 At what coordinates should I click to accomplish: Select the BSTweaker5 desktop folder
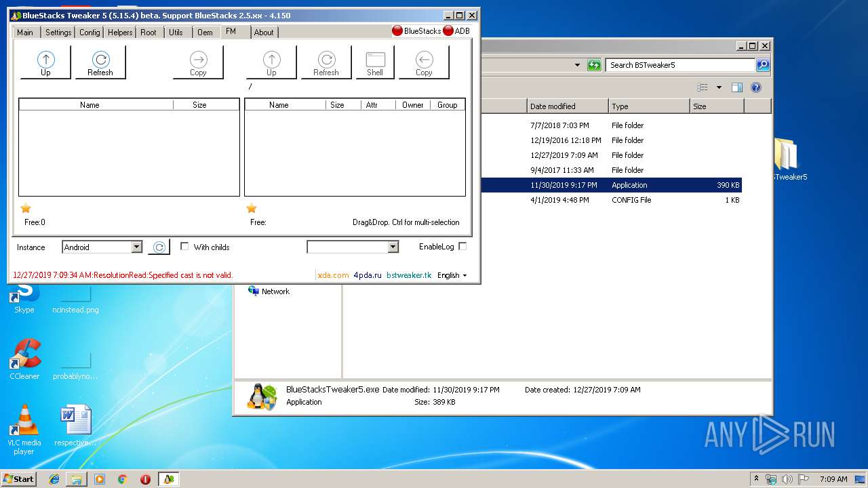[788, 160]
